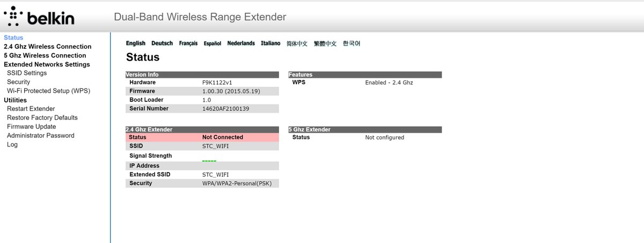Click the Extended Networks Settings heading
The height and width of the screenshot is (243, 644).
tap(47, 64)
